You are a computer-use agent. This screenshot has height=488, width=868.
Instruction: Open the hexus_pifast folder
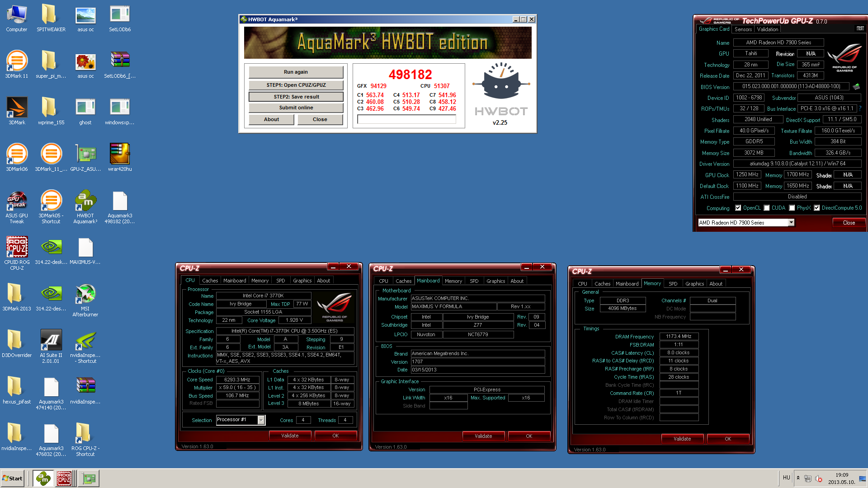tap(17, 390)
